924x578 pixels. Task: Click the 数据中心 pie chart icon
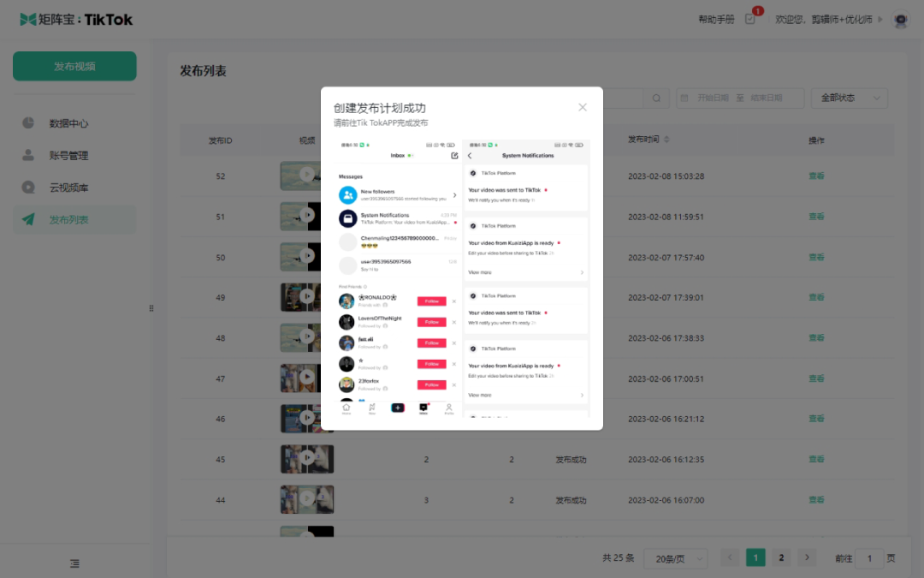point(28,122)
